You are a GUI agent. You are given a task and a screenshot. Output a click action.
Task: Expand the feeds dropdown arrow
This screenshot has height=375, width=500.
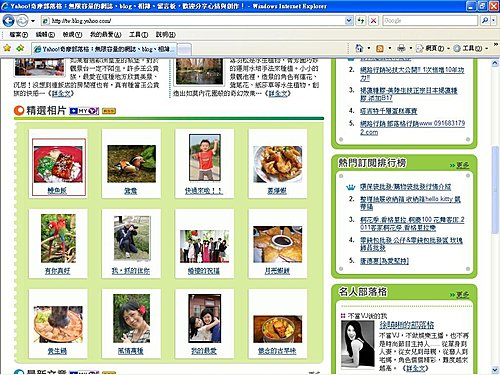coord(390,49)
